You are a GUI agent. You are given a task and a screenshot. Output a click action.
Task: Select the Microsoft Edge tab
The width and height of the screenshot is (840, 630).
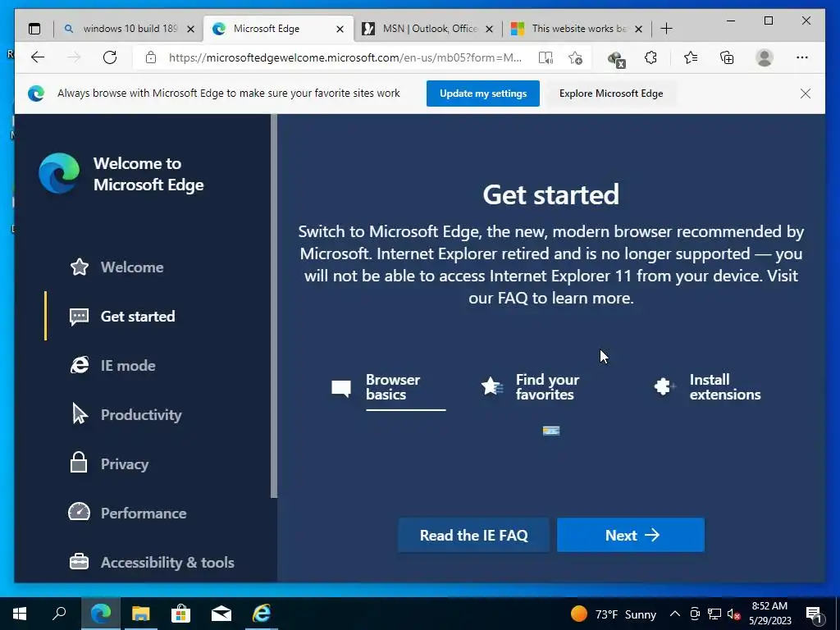278,29
